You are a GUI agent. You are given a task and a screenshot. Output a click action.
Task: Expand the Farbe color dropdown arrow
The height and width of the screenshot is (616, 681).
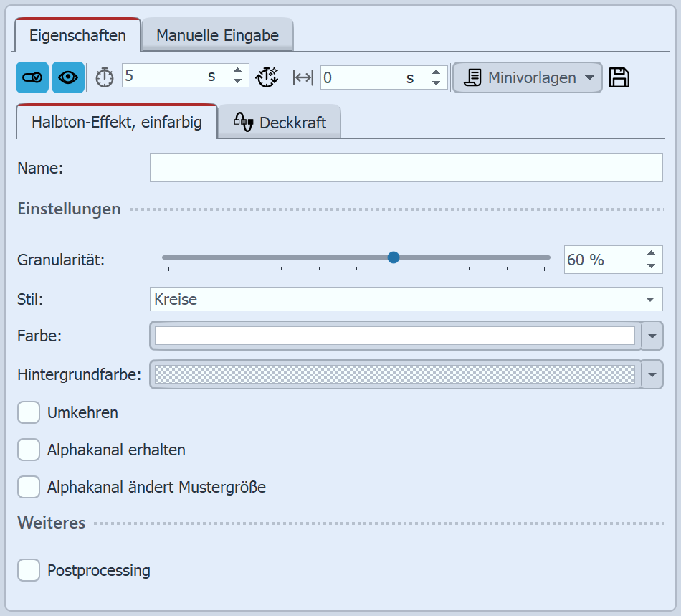pos(652,336)
